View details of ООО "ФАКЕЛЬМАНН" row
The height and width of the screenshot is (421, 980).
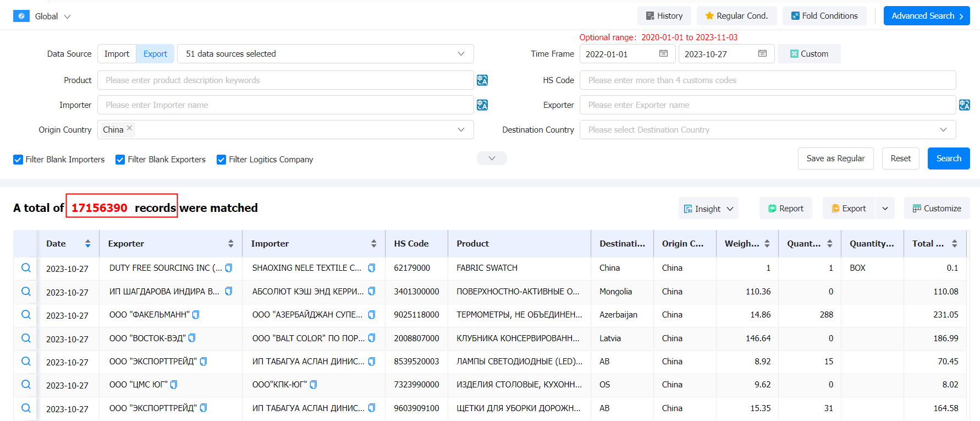point(26,315)
